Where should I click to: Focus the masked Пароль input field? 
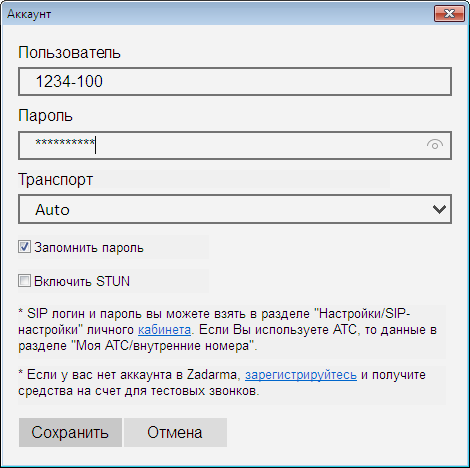point(235,145)
